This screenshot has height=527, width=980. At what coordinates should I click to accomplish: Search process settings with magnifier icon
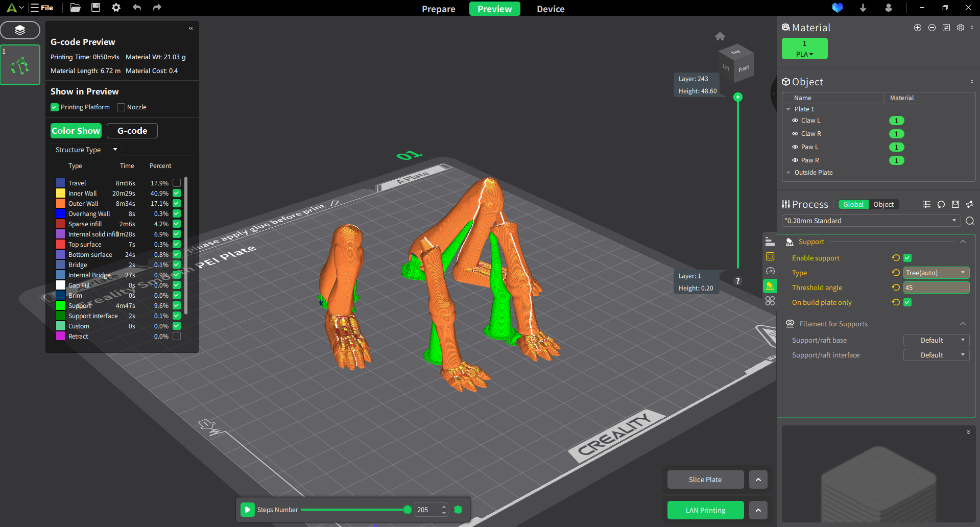970,221
